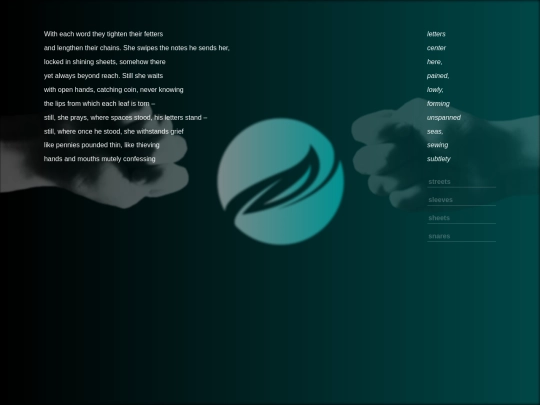Choose the word option "streets"
The image size is (540, 405).
coord(461,182)
